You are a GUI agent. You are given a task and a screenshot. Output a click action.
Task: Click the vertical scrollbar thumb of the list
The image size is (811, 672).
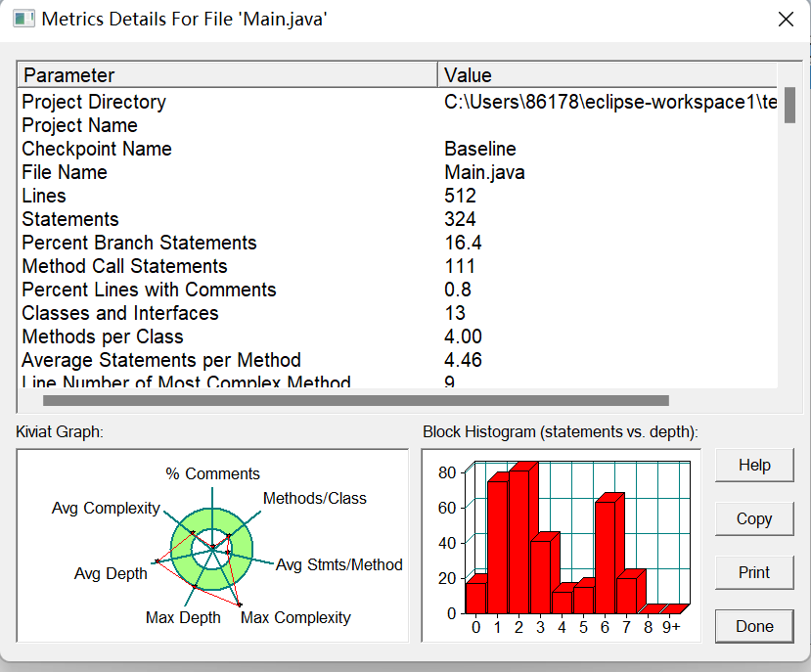(x=789, y=106)
